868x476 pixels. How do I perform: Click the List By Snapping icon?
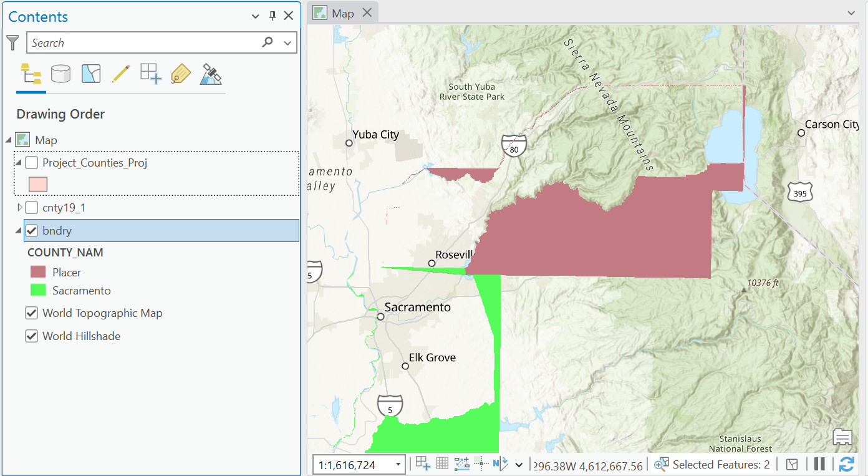click(150, 74)
